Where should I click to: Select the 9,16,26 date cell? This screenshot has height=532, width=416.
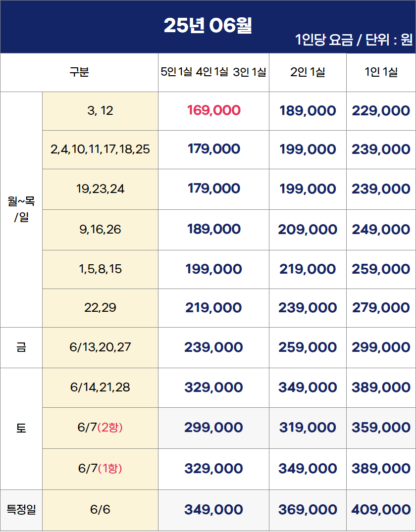(100, 230)
